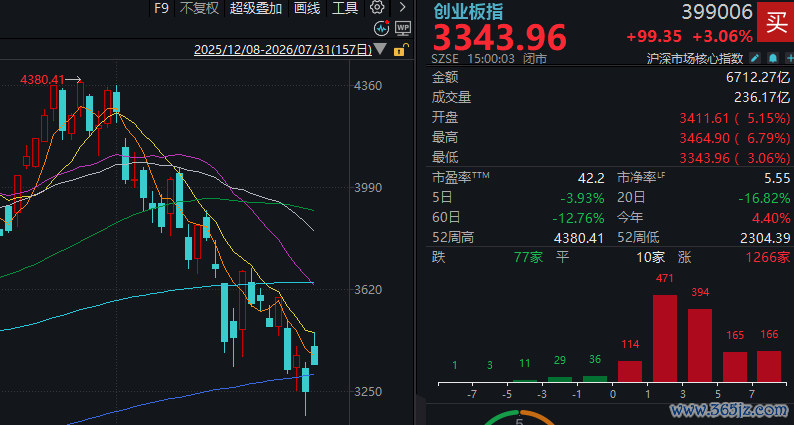Click the price axis label 4360
The height and width of the screenshot is (425, 794).
(369, 86)
